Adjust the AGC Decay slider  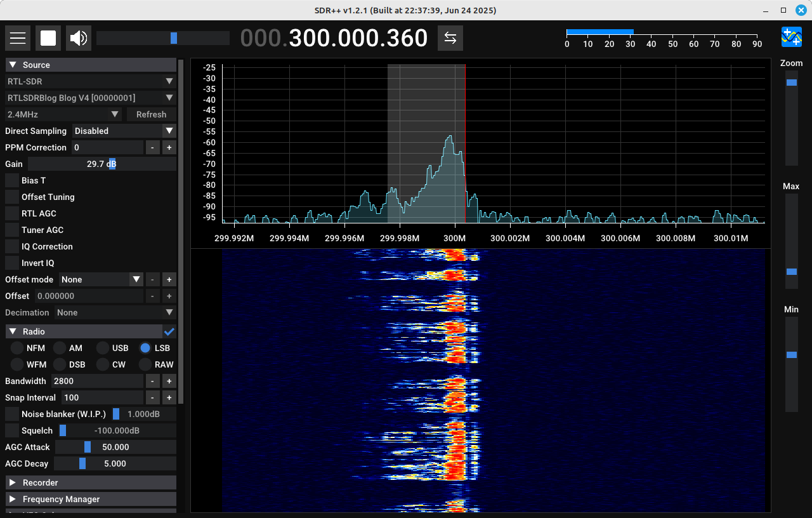click(x=115, y=463)
